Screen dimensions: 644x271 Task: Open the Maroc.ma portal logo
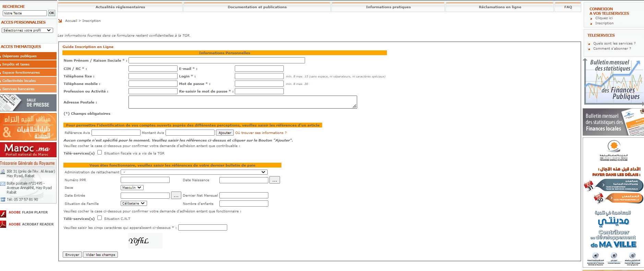tap(28, 149)
